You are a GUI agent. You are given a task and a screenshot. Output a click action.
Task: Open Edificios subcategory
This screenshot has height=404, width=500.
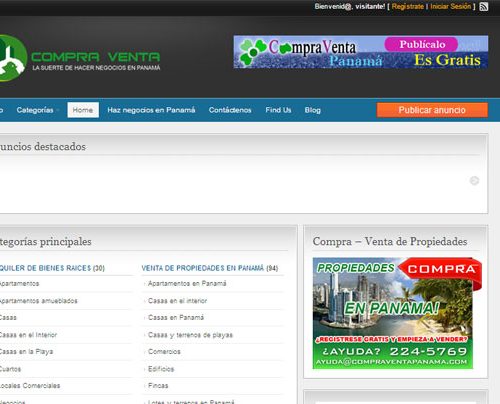point(161,369)
